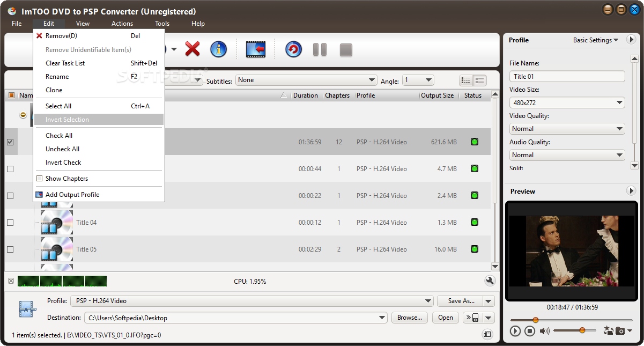Click the Add Output Profile menu icon
644x346 pixels.
pos(39,195)
